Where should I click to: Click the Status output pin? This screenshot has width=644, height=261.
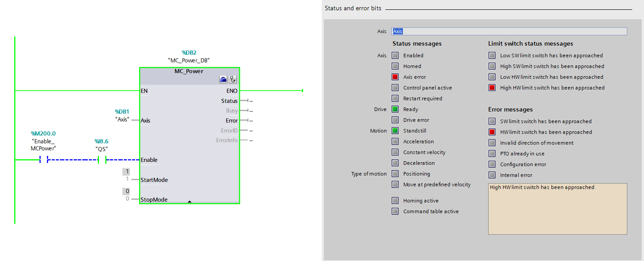point(229,101)
